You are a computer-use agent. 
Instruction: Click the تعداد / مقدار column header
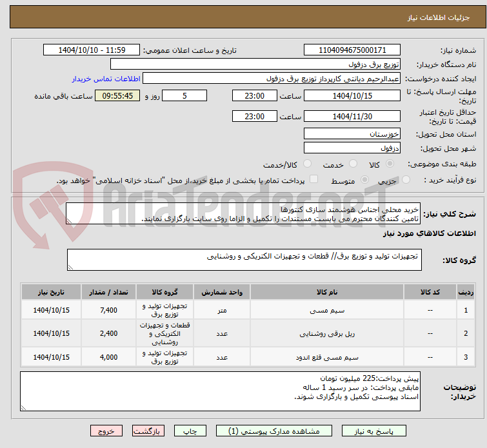(x=108, y=292)
